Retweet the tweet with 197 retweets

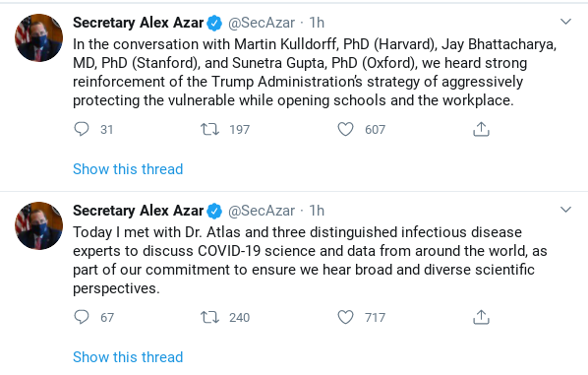[209, 129]
